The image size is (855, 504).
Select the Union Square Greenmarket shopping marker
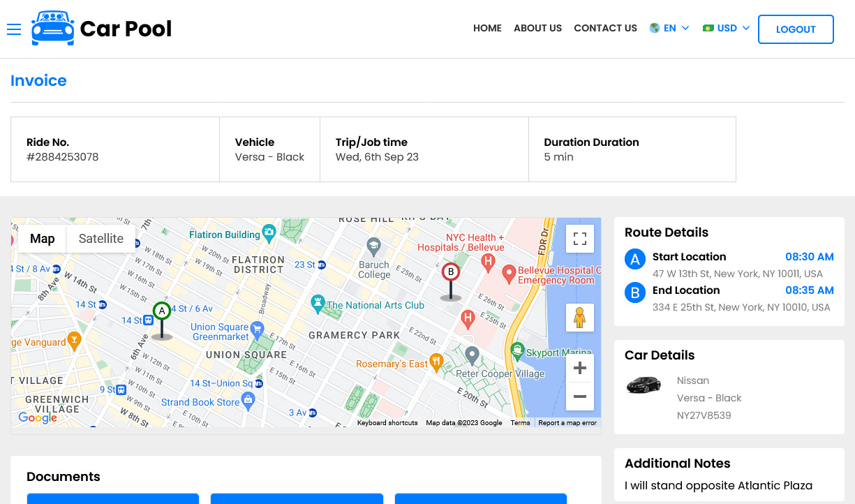(x=257, y=328)
